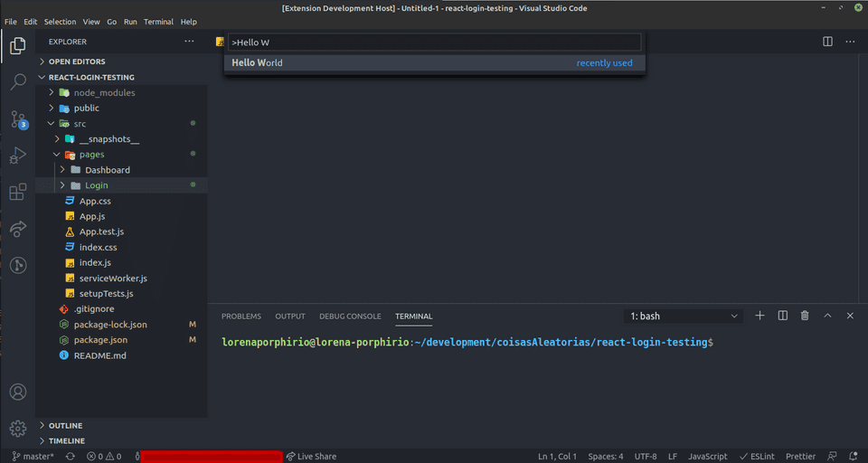Split the terminal panel
The width and height of the screenshot is (868, 463).
coord(782,316)
